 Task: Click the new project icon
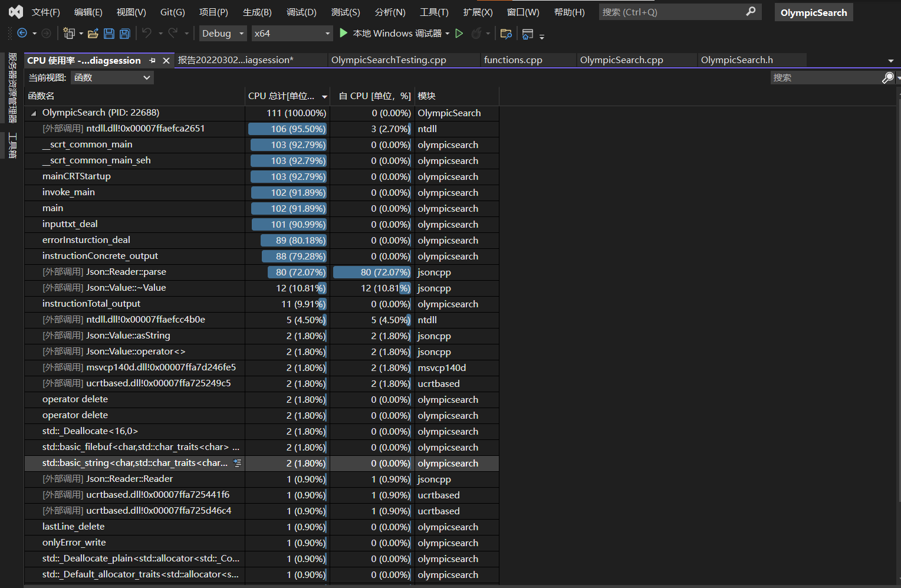tap(69, 34)
